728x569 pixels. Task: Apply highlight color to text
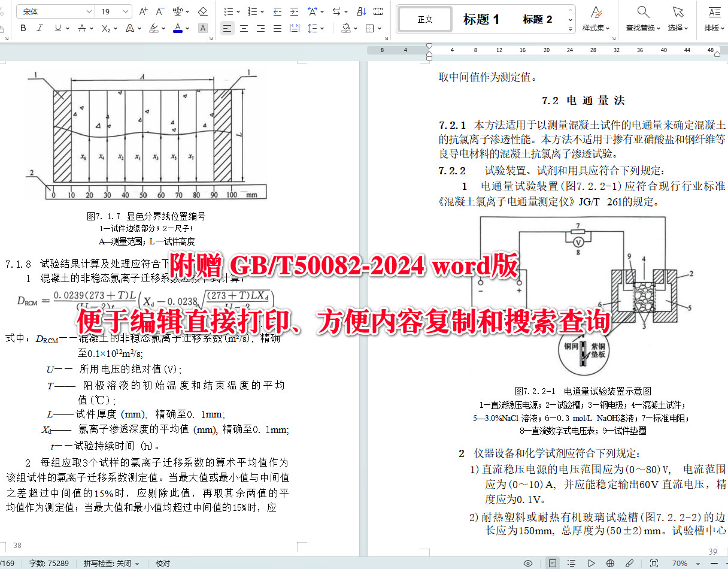[x=153, y=28]
